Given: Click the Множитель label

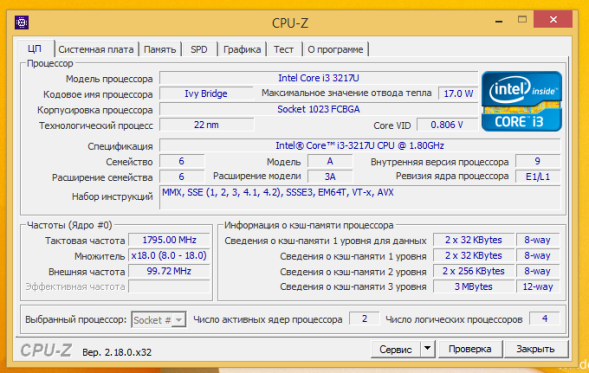Looking at the screenshot, I should pyautogui.click(x=100, y=256).
